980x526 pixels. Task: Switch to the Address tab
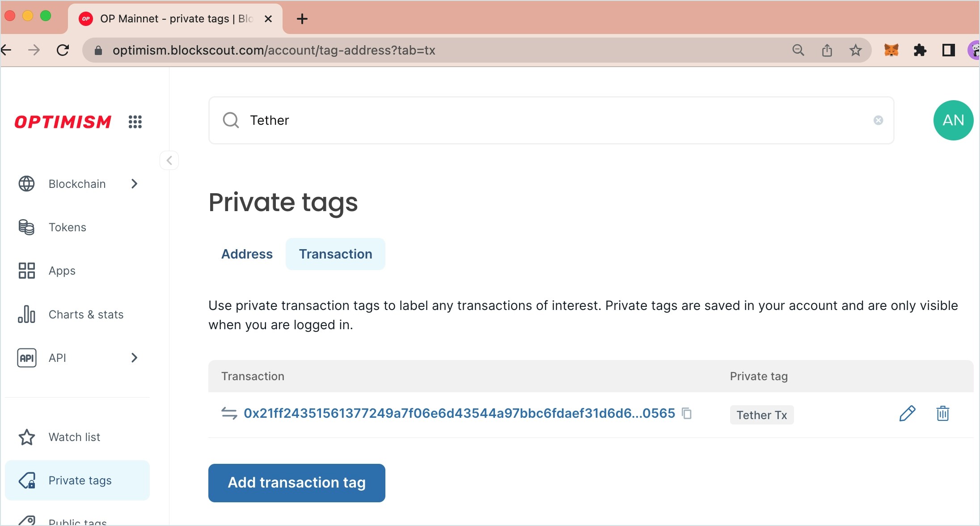(247, 254)
